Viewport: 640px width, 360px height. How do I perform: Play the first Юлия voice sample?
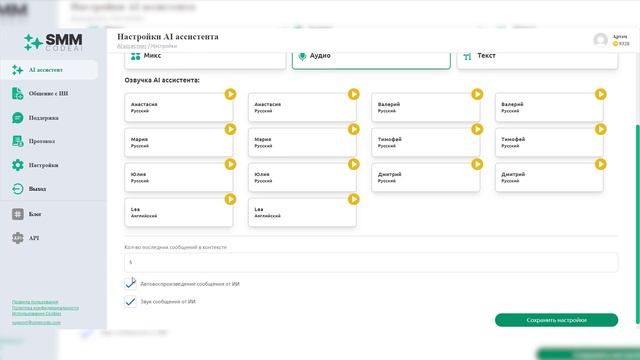pyautogui.click(x=230, y=164)
